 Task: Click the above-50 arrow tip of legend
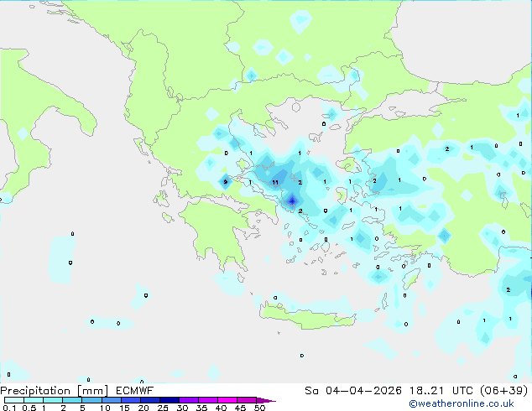266,400
